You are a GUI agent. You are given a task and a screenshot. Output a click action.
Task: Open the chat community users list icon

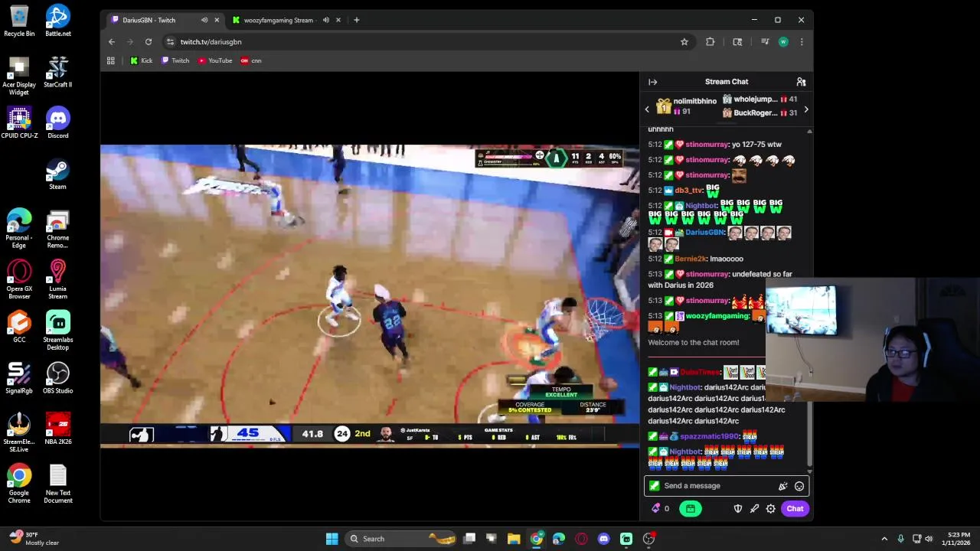[x=801, y=82]
